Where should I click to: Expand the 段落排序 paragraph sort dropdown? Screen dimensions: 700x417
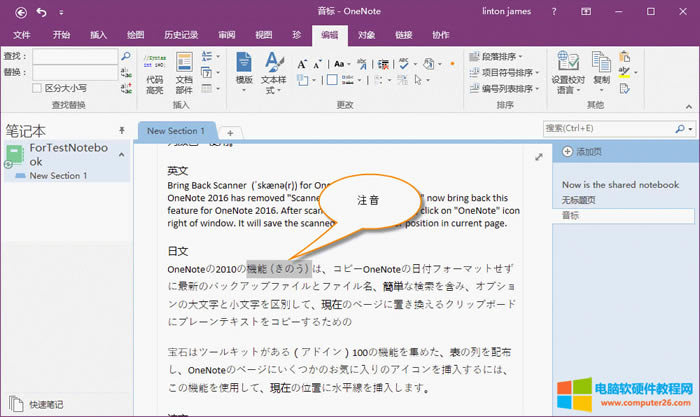(502, 56)
